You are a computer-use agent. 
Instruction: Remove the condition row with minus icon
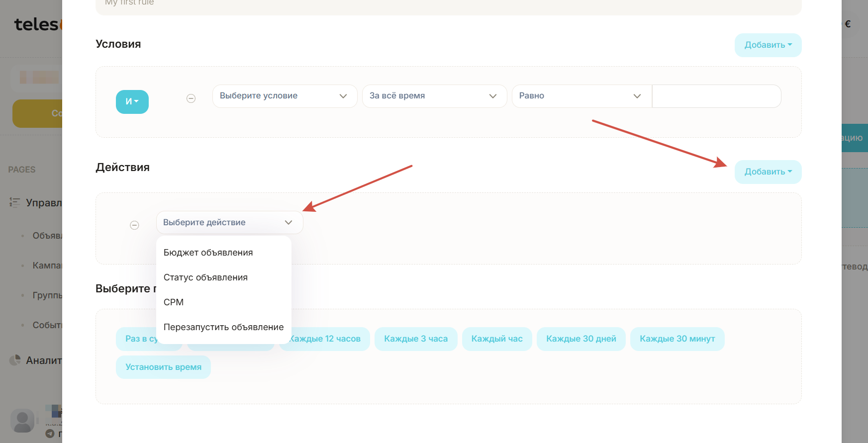tap(191, 98)
